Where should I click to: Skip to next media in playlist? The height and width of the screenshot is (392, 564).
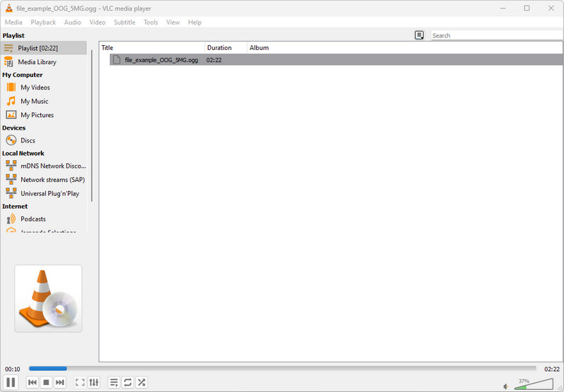pos(60,382)
